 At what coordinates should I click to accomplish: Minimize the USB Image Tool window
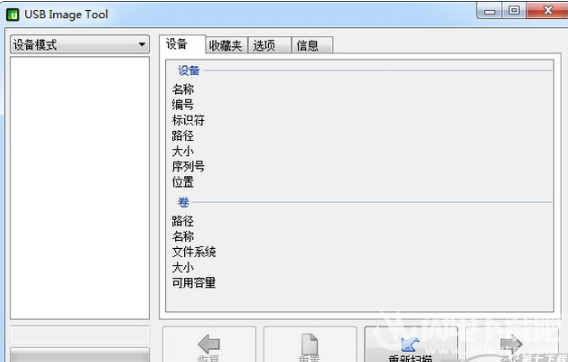coord(489,11)
